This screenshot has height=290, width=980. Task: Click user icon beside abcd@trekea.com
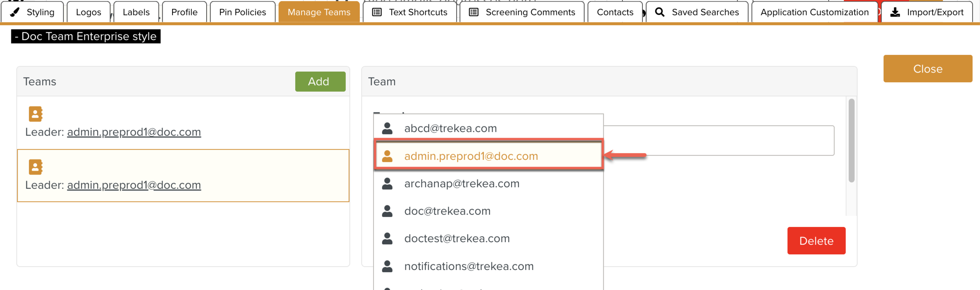[x=387, y=129]
